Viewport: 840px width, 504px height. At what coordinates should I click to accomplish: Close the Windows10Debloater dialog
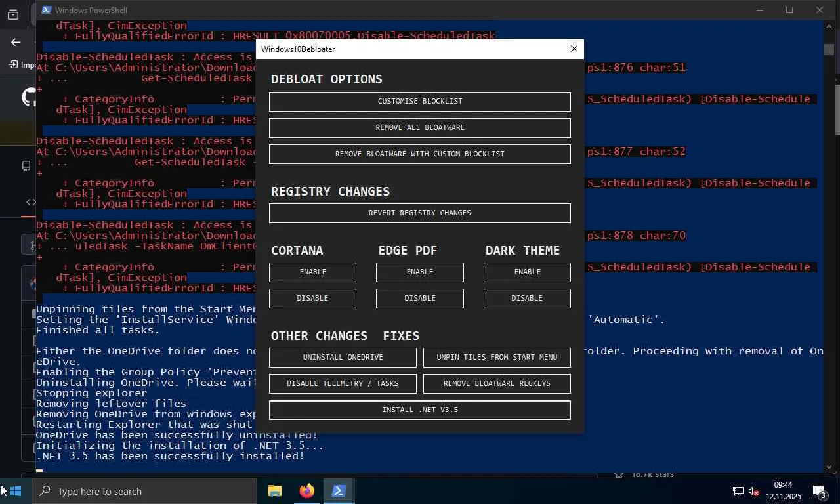click(x=574, y=49)
